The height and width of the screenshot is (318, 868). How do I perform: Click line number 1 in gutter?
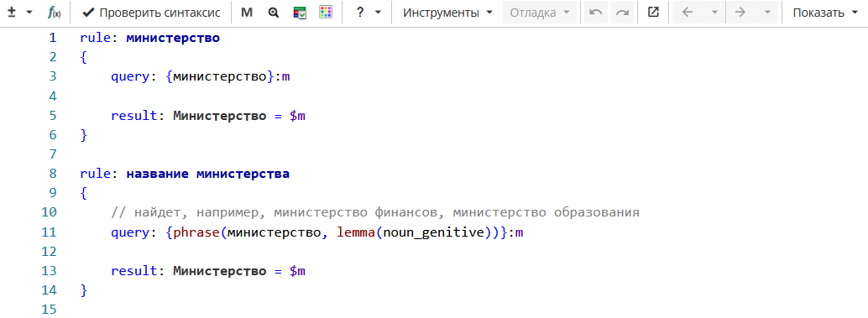[53, 38]
